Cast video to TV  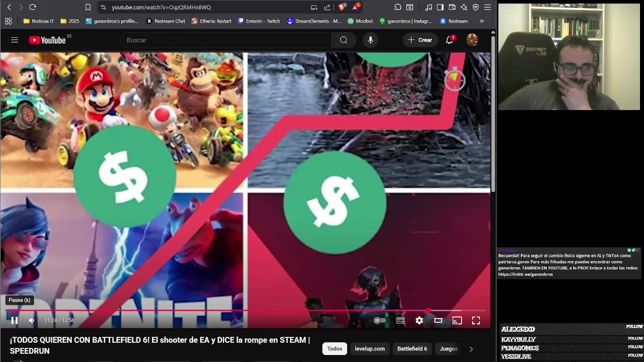pos(457,320)
